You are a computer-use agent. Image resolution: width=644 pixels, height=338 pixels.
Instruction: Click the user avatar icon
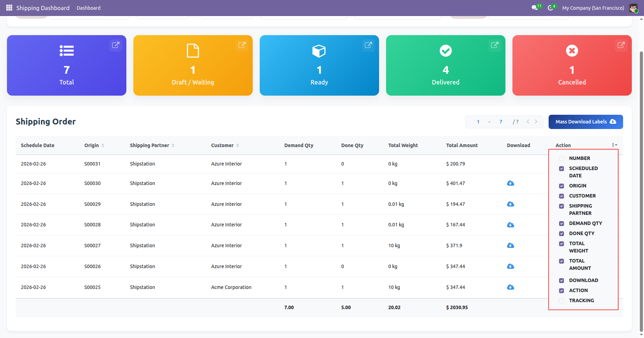click(633, 8)
